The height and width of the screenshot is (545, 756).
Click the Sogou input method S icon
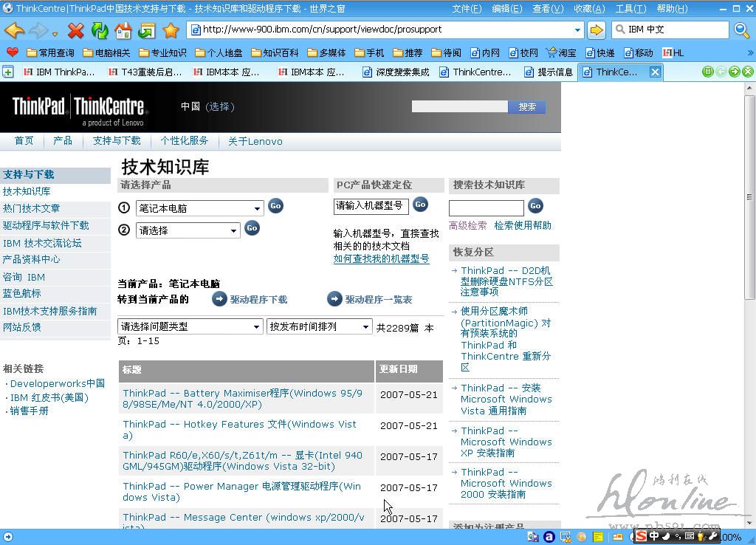coord(641,536)
